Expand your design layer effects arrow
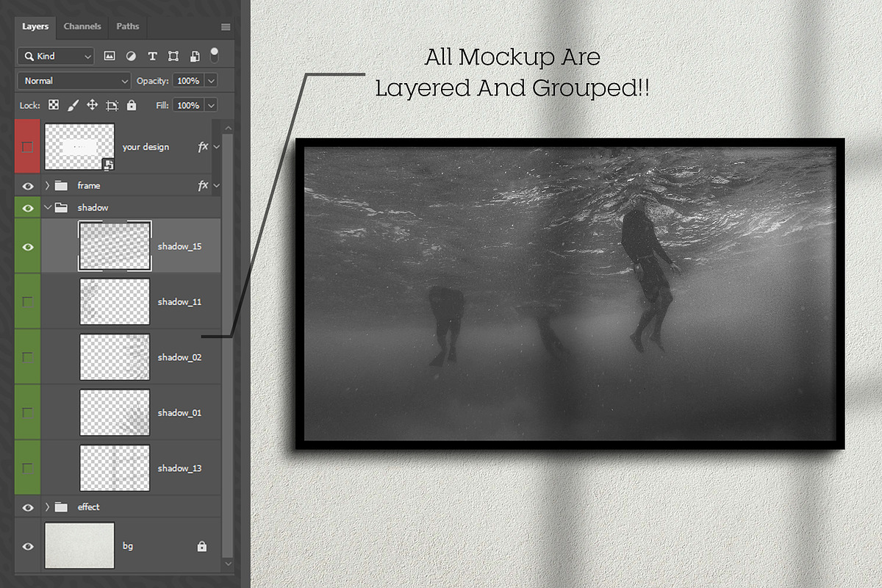Screen dimensions: 882x588 click(x=216, y=147)
